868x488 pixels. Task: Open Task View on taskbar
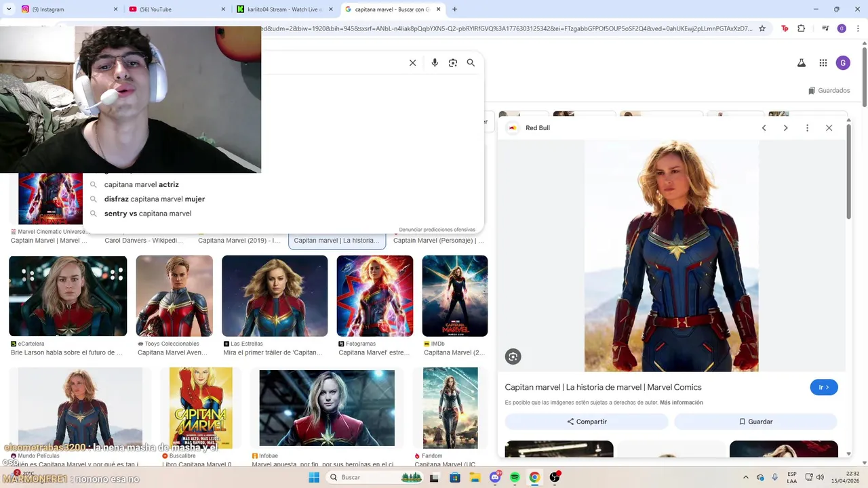pyautogui.click(x=434, y=477)
